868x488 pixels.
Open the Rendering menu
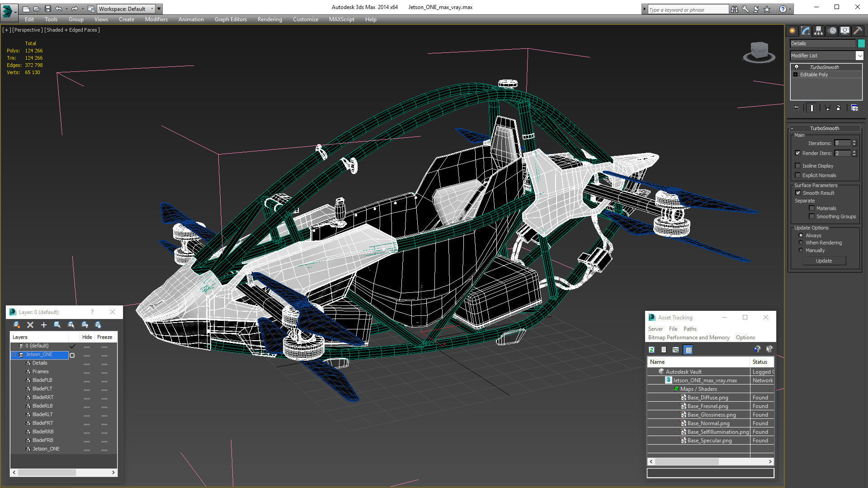[269, 19]
